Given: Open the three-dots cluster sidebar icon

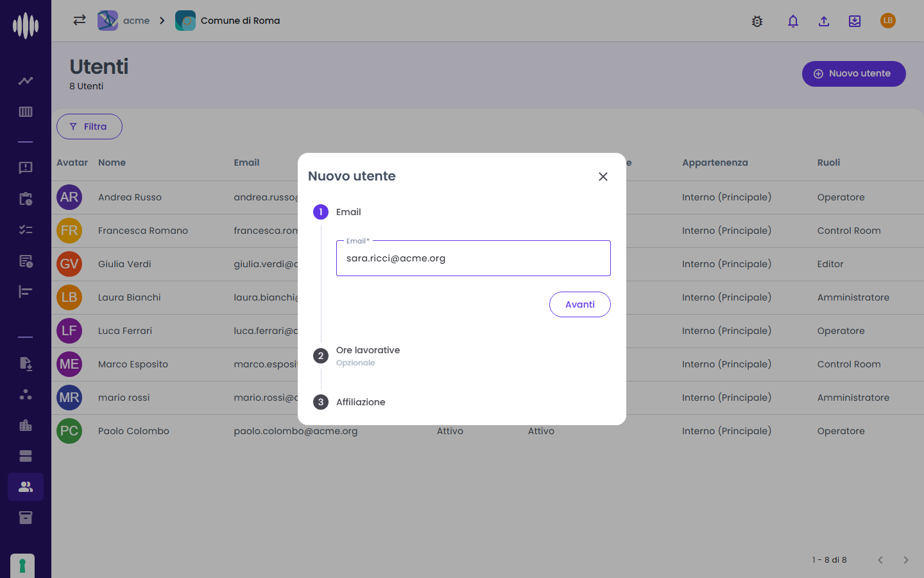Looking at the screenshot, I should (26, 394).
